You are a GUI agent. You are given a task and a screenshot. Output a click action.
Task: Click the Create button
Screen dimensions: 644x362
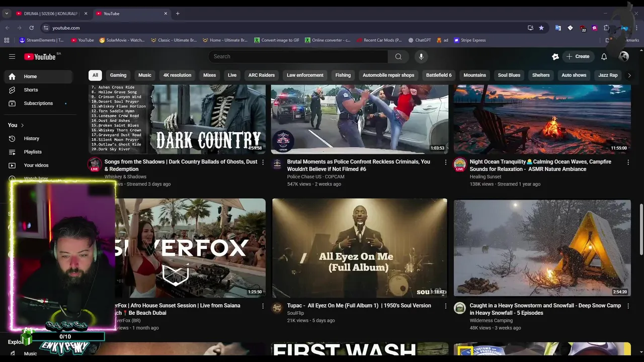tap(578, 56)
